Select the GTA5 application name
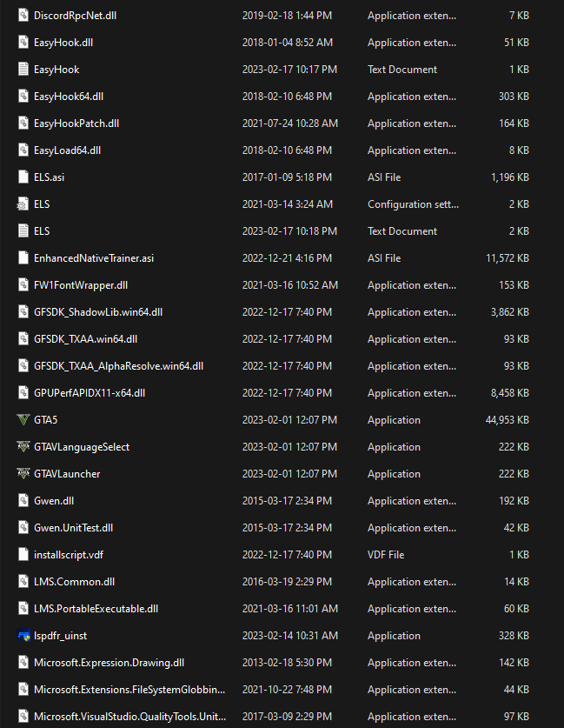 coord(46,420)
